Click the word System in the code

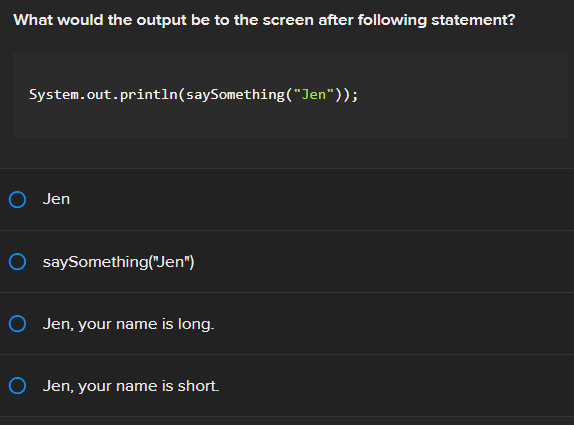pos(54,94)
